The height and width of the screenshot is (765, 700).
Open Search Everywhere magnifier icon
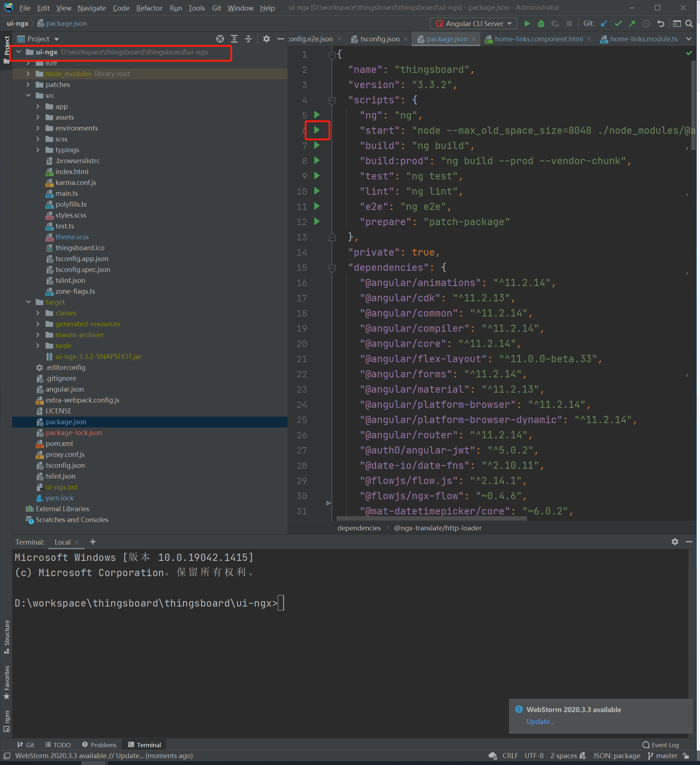pos(689,24)
